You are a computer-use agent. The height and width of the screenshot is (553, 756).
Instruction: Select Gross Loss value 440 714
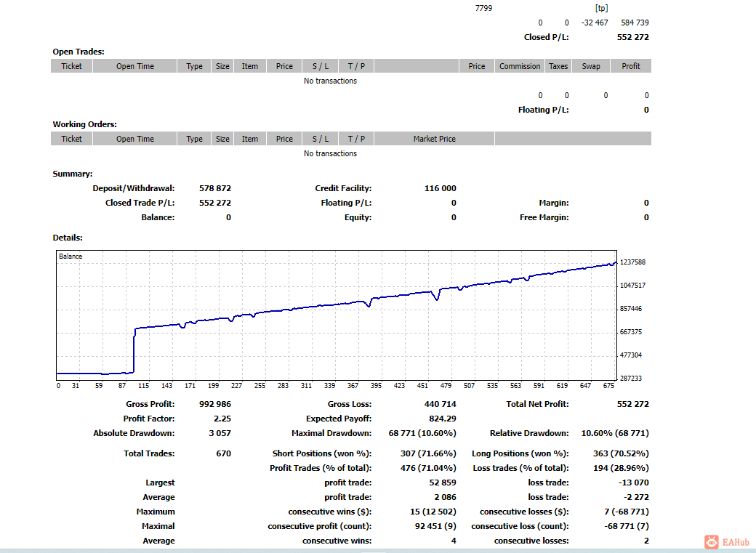tap(441, 404)
